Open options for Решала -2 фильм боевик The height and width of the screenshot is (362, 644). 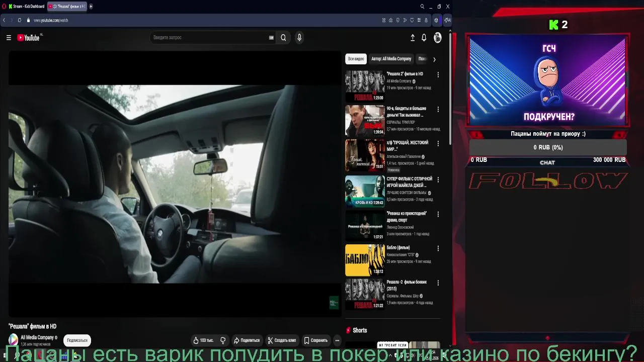point(438,283)
